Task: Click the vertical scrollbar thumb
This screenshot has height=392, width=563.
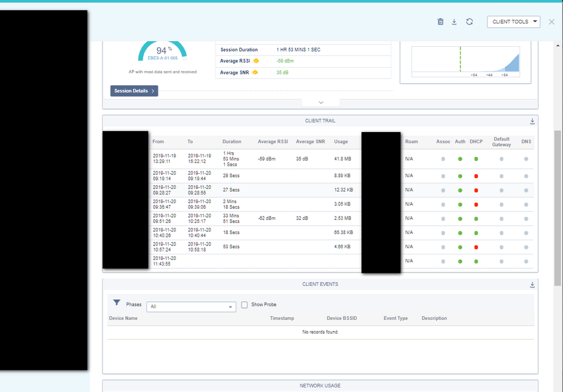Action: click(557, 208)
